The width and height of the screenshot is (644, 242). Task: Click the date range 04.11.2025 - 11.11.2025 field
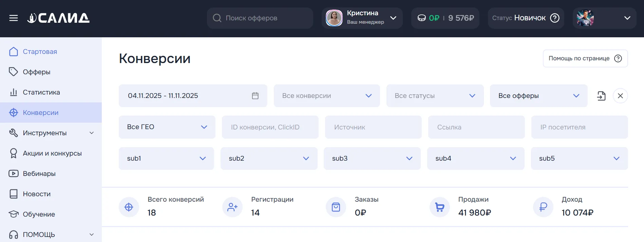tap(193, 96)
